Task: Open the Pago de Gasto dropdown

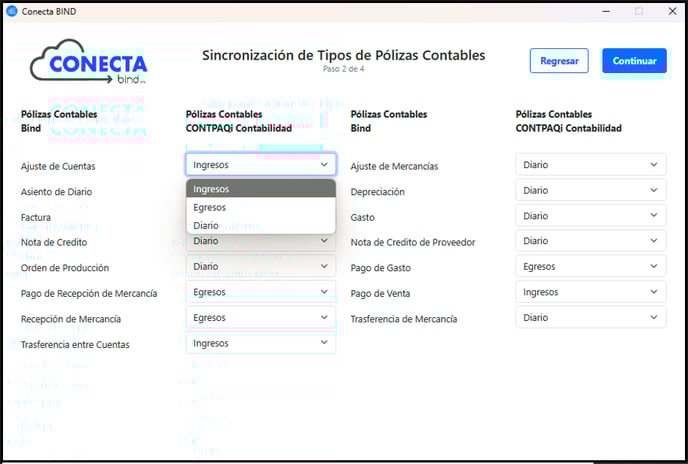Action: pyautogui.click(x=591, y=266)
